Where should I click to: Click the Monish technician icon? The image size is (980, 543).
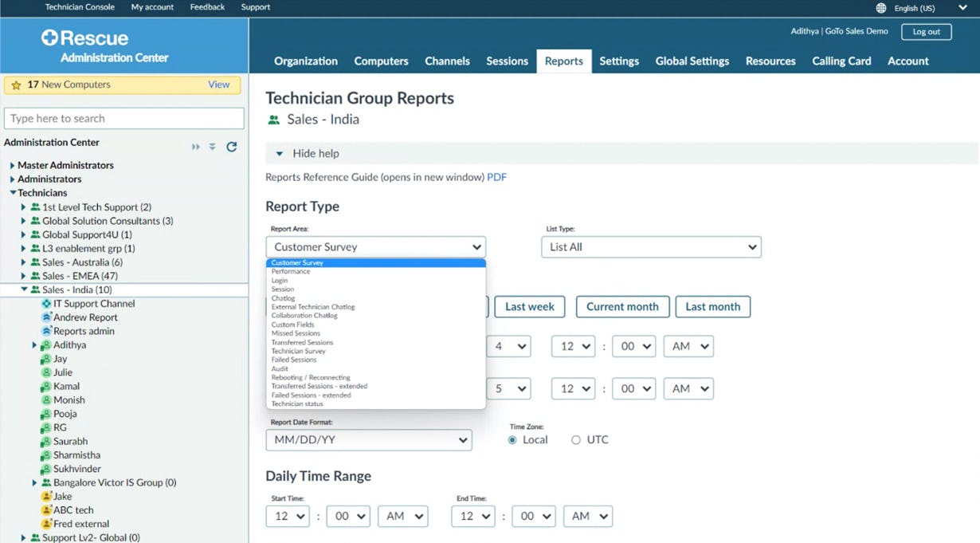46,400
